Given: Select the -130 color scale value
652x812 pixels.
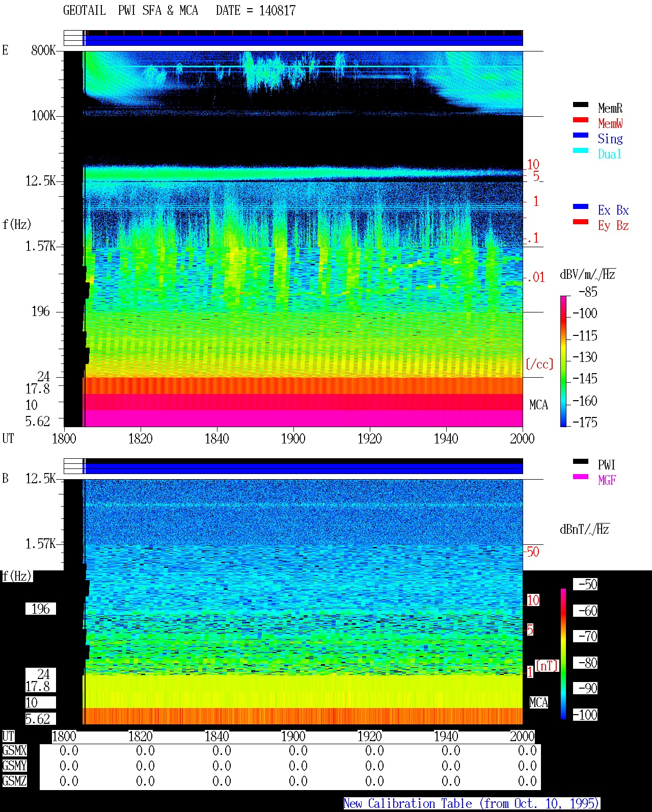Looking at the screenshot, I should (585, 357).
